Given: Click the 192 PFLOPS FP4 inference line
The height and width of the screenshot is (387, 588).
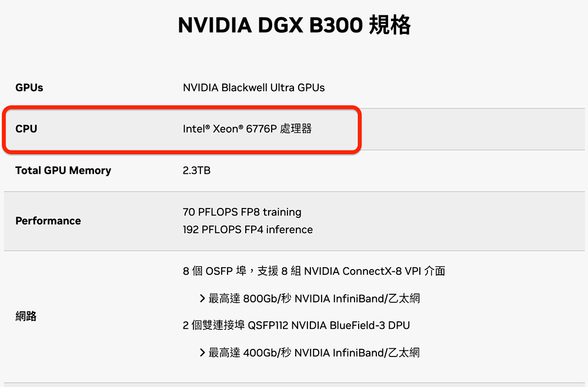Looking at the screenshot, I should coord(248,230).
